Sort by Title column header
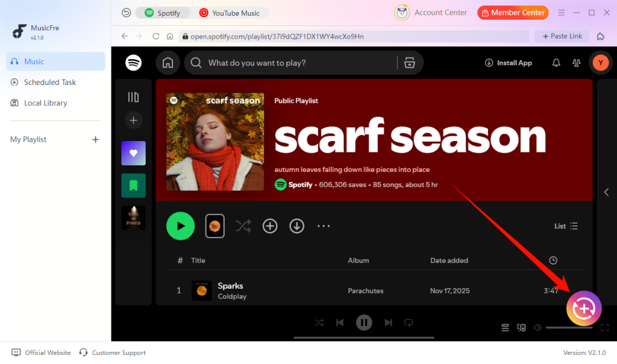Viewport: 617px width, 364px height. (198, 260)
